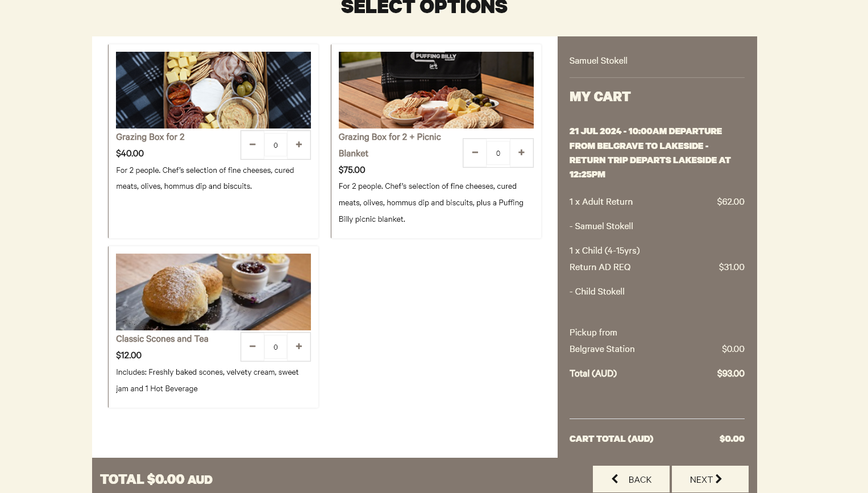Click minus for Grazing Box + Picnic Blanket

(x=475, y=153)
